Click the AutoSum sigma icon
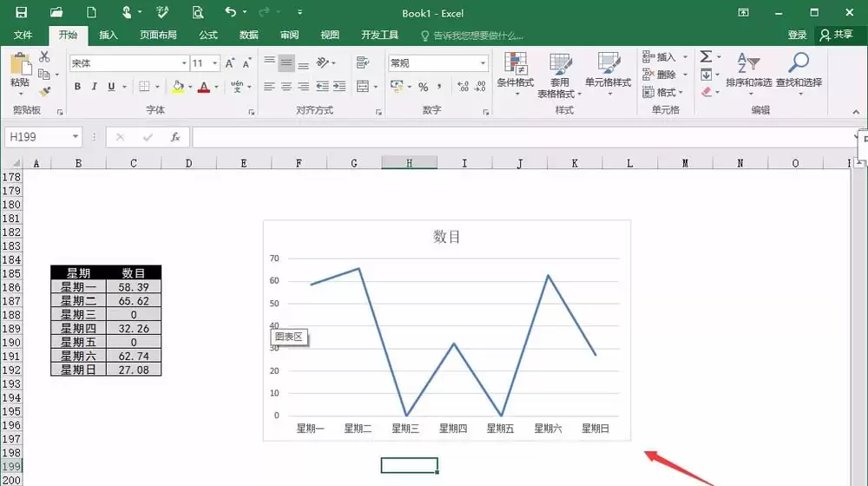The height and width of the screenshot is (486, 868). tap(706, 56)
